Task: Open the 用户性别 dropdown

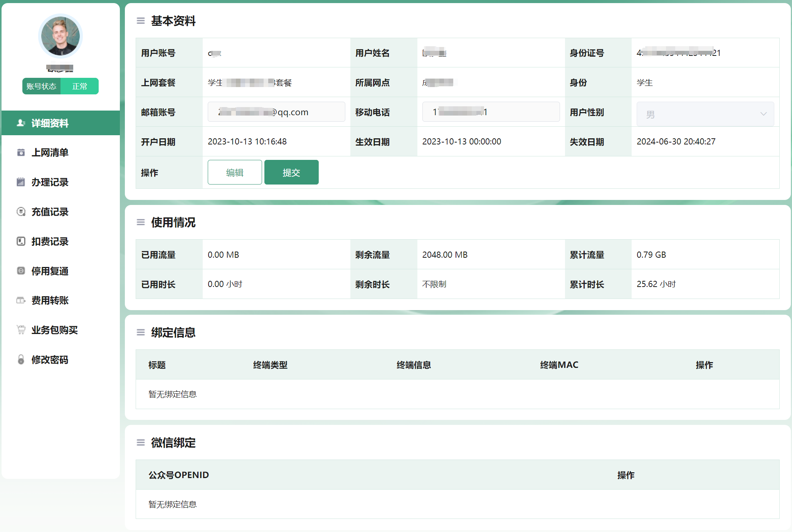Action: tap(705, 114)
